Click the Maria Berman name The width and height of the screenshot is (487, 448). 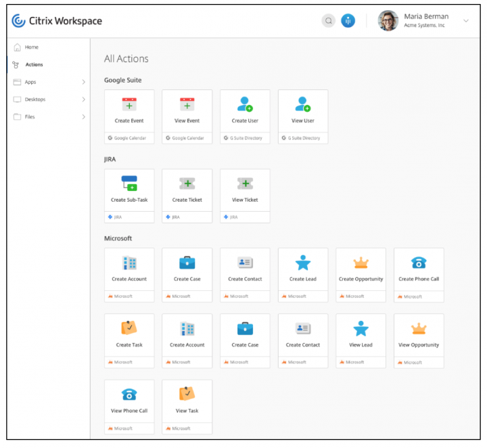point(426,16)
